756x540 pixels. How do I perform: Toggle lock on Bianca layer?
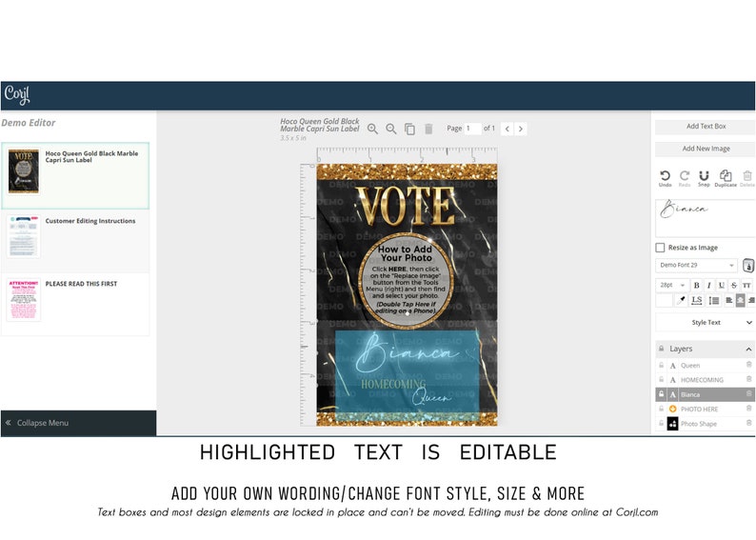point(662,394)
